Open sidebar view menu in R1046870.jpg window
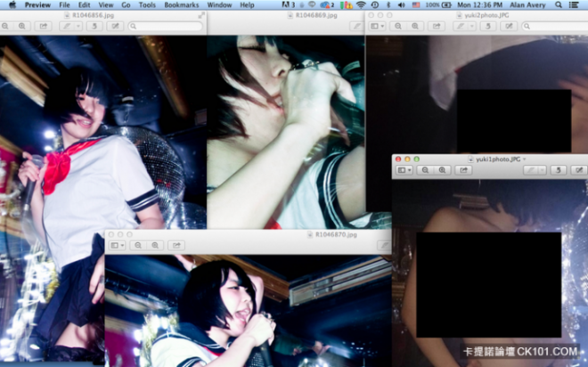 (x=116, y=245)
